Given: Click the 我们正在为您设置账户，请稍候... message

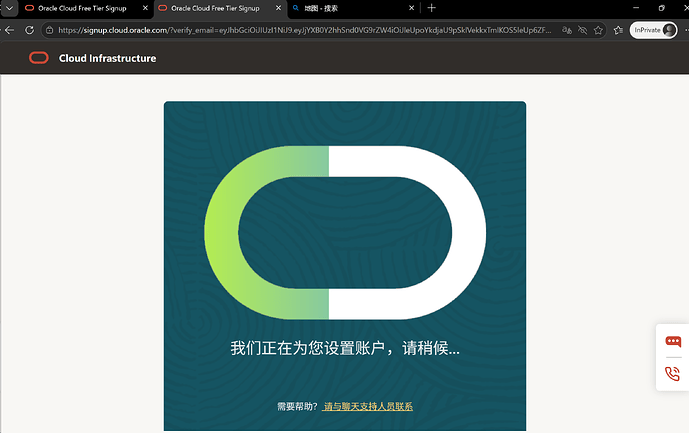Looking at the screenshot, I should coord(345,348).
